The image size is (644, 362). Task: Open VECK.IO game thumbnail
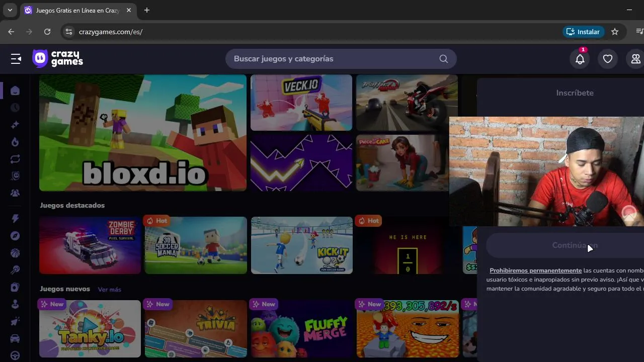click(301, 103)
